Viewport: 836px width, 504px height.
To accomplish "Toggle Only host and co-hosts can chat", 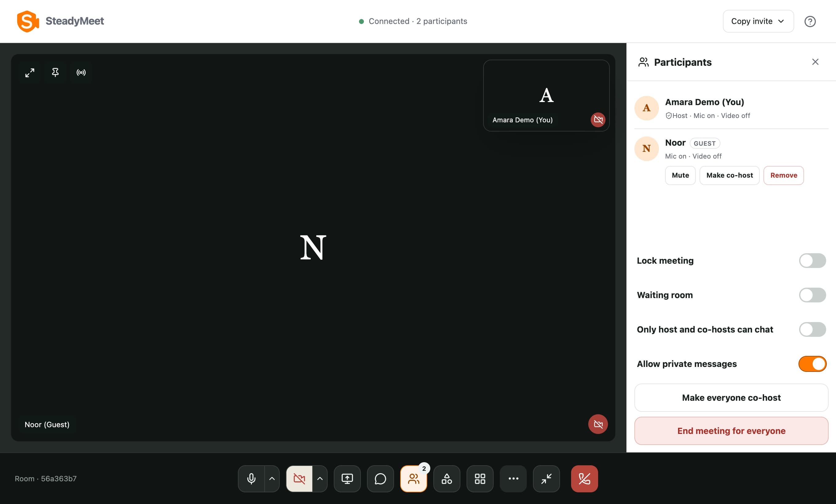I will point(812,329).
